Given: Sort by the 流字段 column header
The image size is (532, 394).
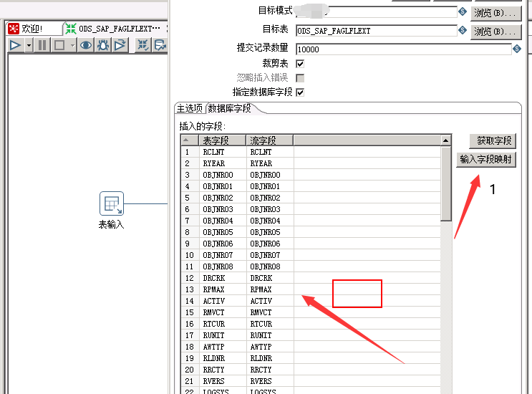Looking at the screenshot, I should point(270,140).
